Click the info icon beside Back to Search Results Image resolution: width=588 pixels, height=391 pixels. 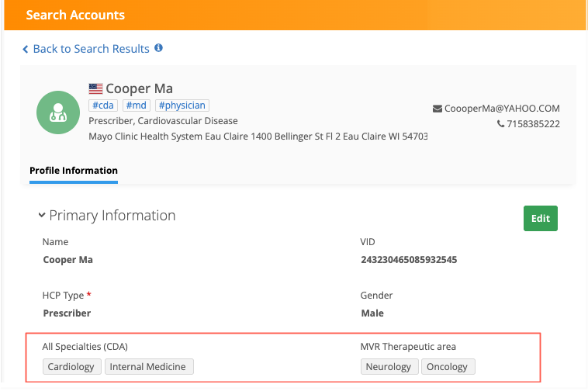[x=159, y=48]
